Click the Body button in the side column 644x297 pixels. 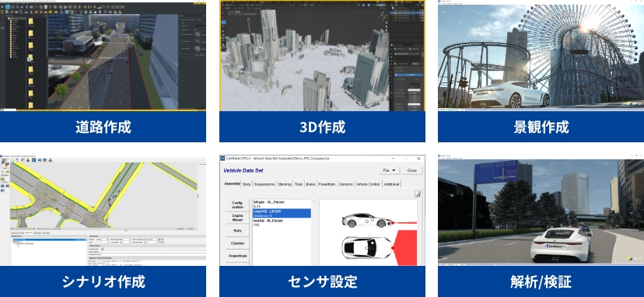point(237,230)
